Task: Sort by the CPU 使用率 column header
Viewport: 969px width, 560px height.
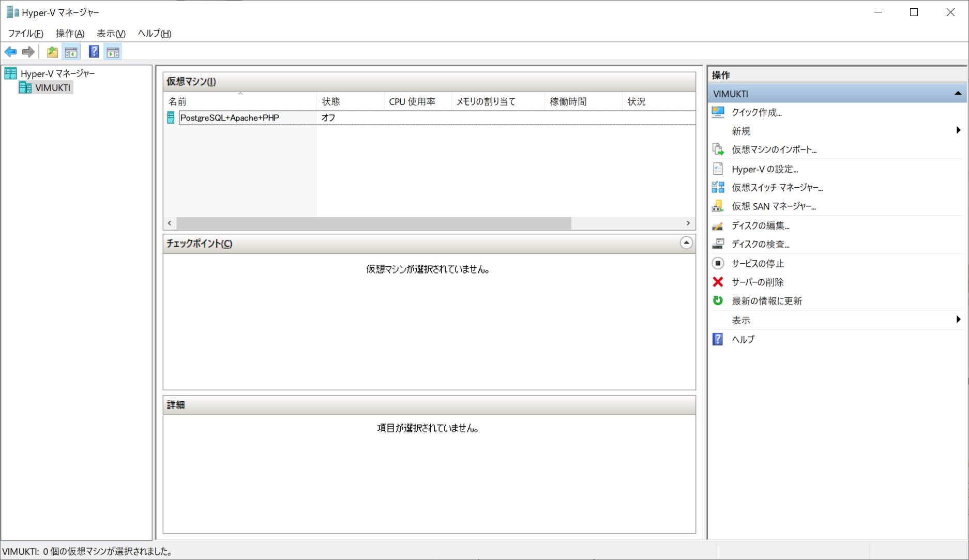Action: coord(418,101)
